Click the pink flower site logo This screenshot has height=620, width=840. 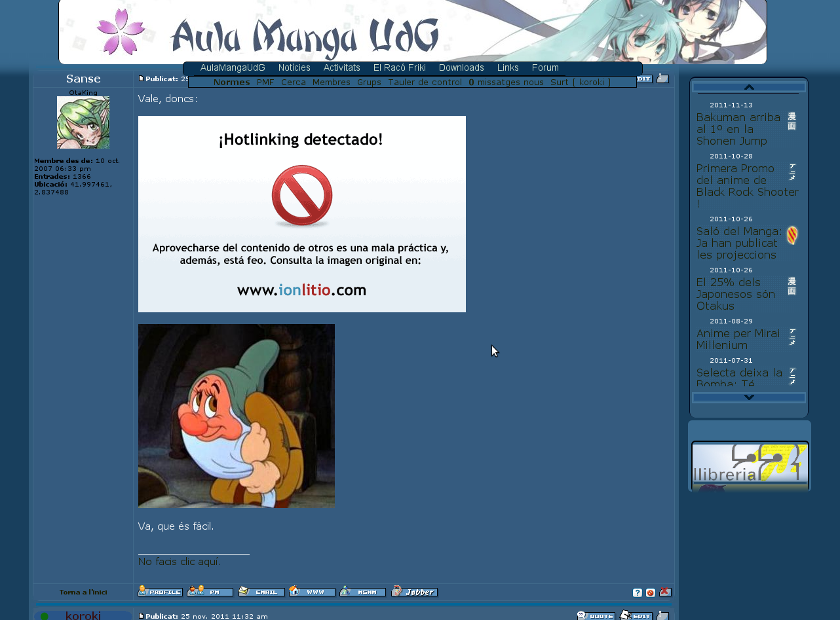(x=121, y=31)
